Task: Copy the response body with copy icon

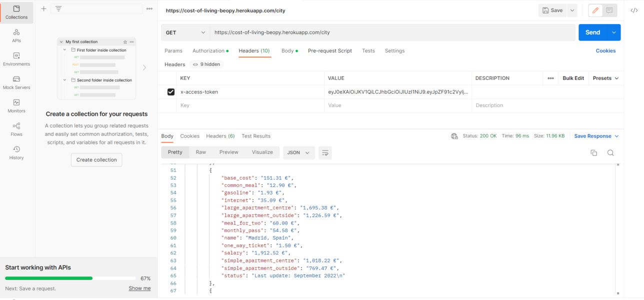Action: pyautogui.click(x=593, y=153)
